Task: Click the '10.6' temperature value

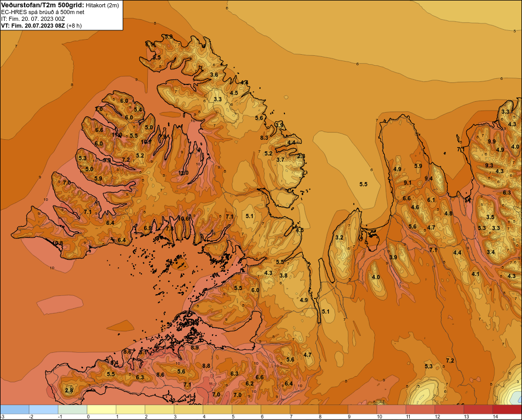Action: coord(183,219)
